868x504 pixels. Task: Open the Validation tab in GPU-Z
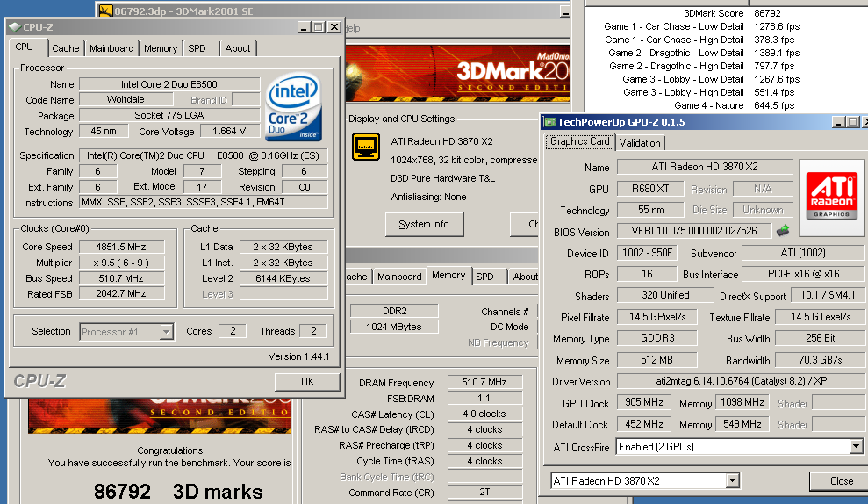(640, 143)
